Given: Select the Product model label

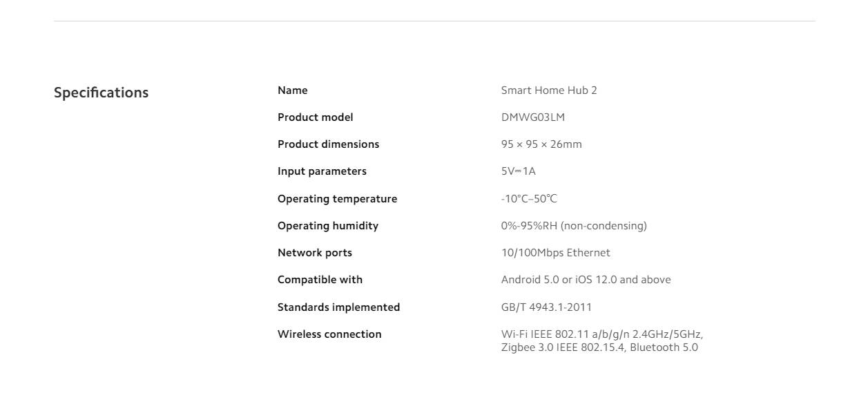Looking at the screenshot, I should (316, 117).
